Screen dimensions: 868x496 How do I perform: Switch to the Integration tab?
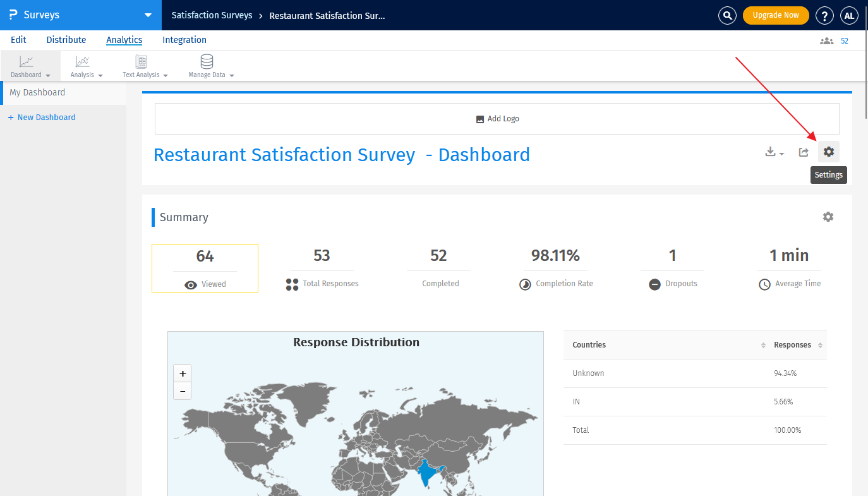pyautogui.click(x=184, y=40)
